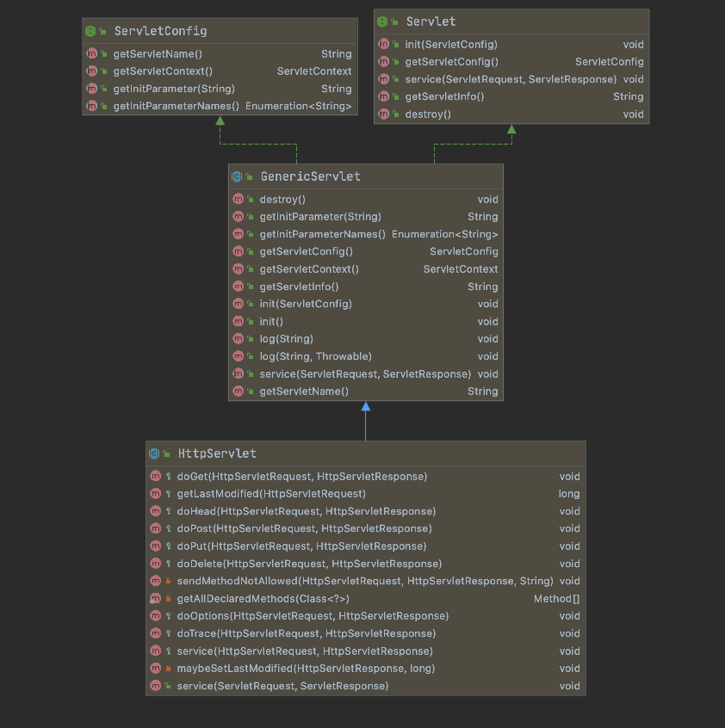The image size is (725, 728).
Task: Click static method icon beside getAllDeclaredMethods
Action: pos(155,598)
